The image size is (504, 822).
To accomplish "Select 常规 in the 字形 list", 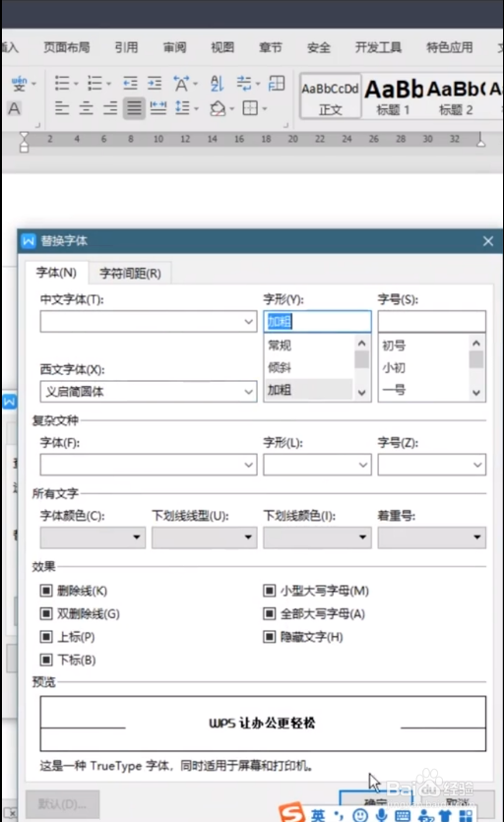I will (309, 346).
